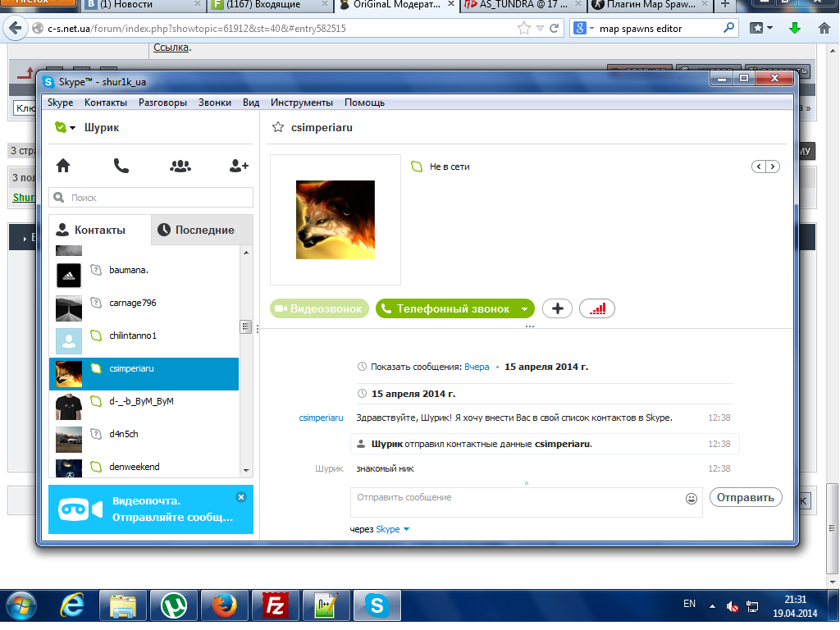Image resolution: width=840 pixels, height=630 pixels.
Task: Mark csimperiaru as favorite star
Action: pos(277,127)
